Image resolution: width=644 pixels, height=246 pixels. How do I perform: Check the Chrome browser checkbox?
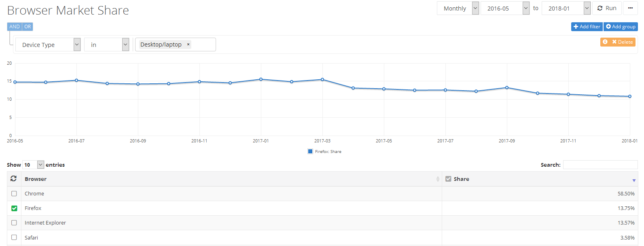(x=14, y=193)
